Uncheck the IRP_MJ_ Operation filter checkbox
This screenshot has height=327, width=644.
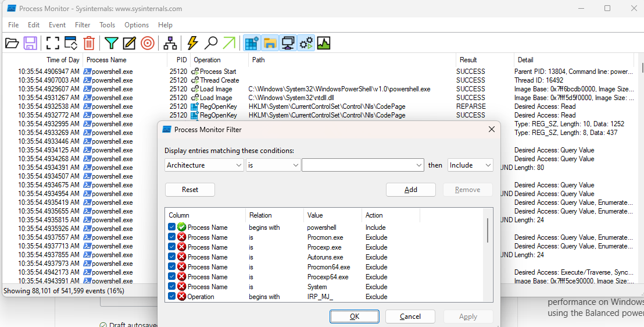point(171,296)
